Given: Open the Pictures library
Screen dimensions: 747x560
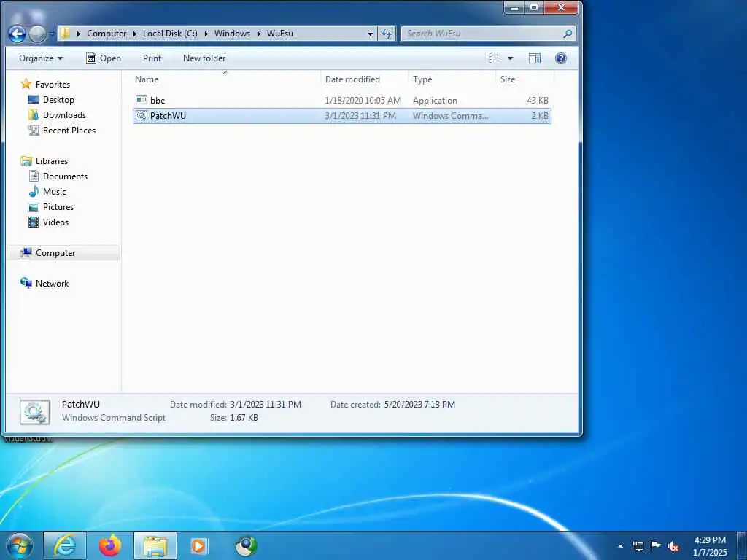Looking at the screenshot, I should (58, 206).
